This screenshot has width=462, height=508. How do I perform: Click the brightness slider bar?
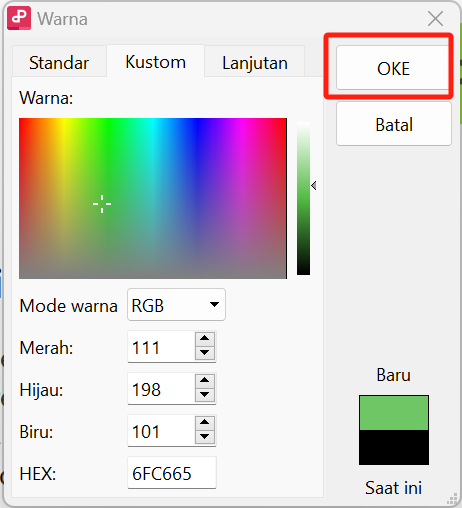[303, 198]
